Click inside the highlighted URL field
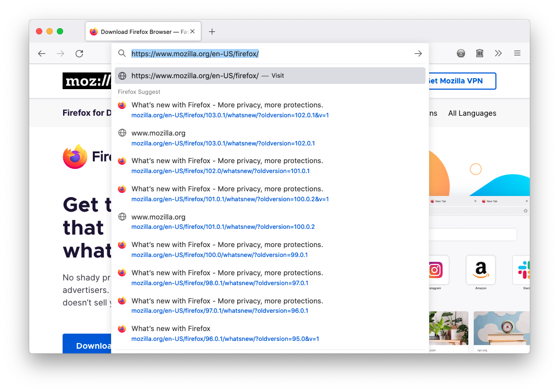The height and width of the screenshot is (392, 559). [x=195, y=54]
